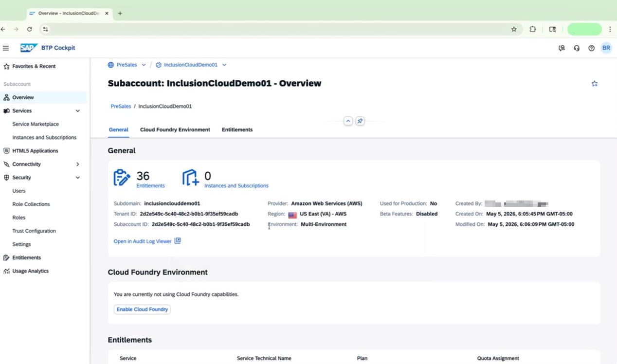Open Trust Configuration in the sidebar

34,231
